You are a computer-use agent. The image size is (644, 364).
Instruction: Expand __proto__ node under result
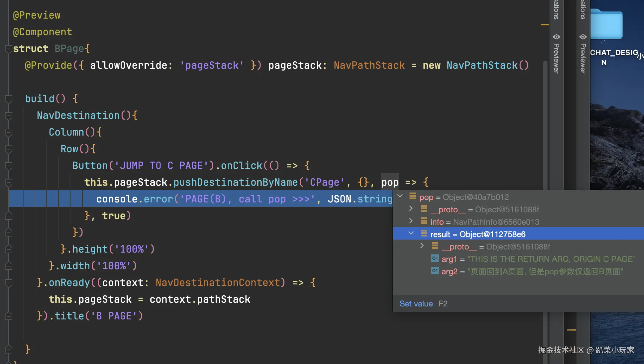point(422,246)
